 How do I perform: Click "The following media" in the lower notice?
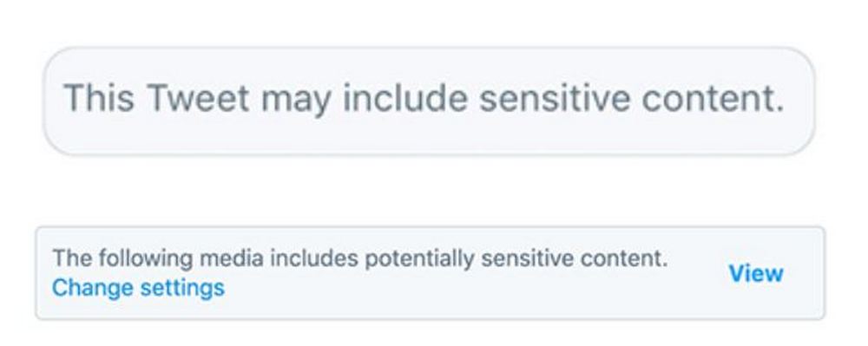point(158,258)
